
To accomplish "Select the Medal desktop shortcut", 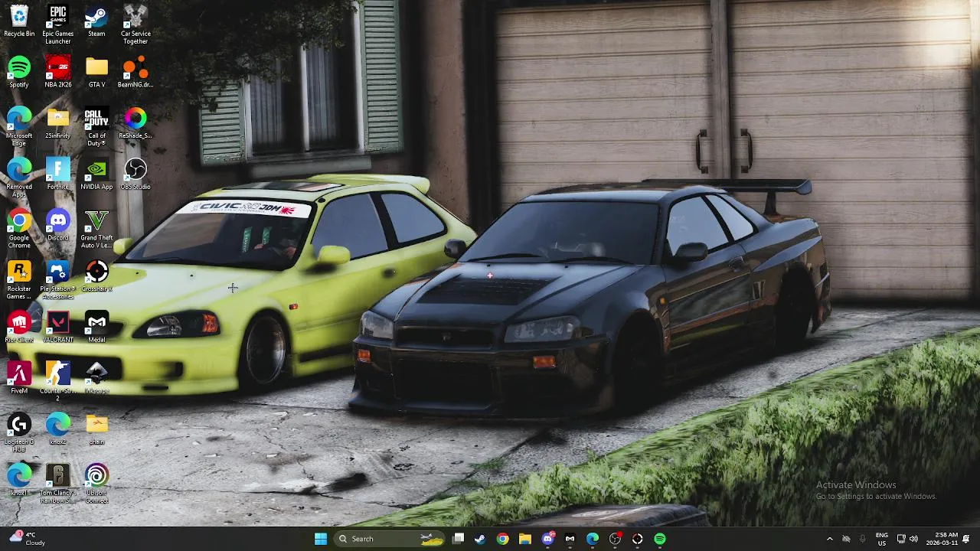I will point(96,328).
